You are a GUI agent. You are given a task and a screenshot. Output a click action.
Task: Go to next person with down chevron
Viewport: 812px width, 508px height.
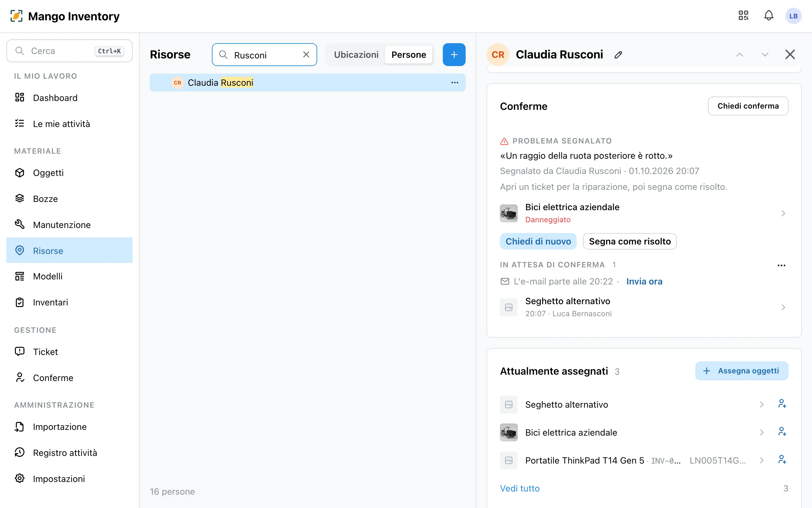(765, 54)
